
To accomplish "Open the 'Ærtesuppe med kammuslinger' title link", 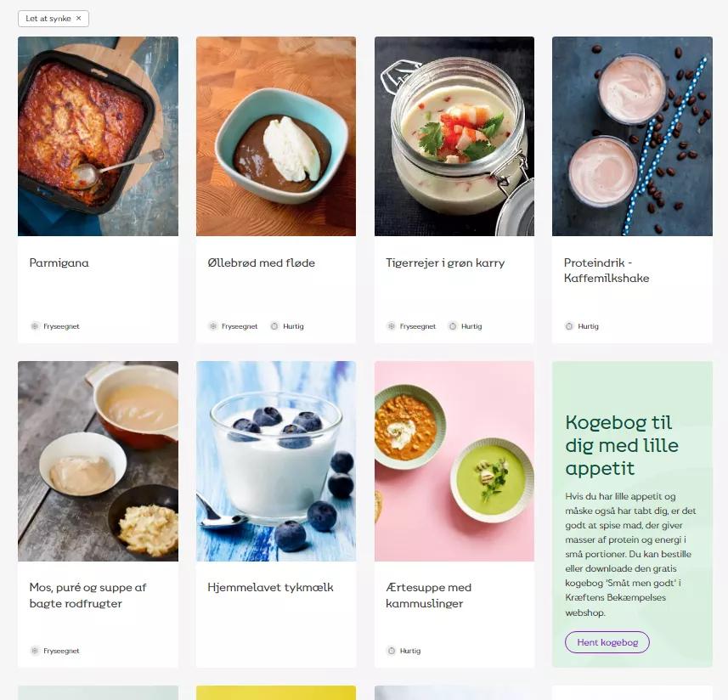I will (428, 596).
